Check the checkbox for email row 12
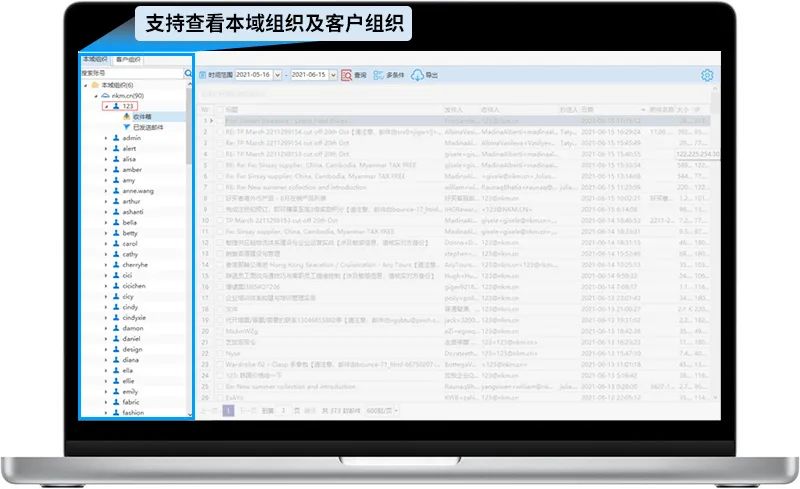Screen dimensions: 800x489 221,243
